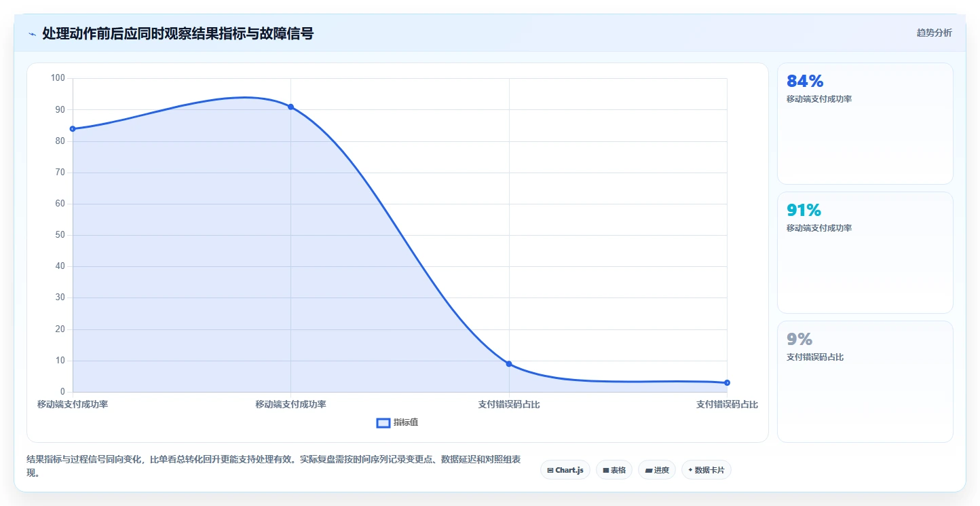Click the chart data point at value 3
The width and height of the screenshot is (980, 506).
727,382
